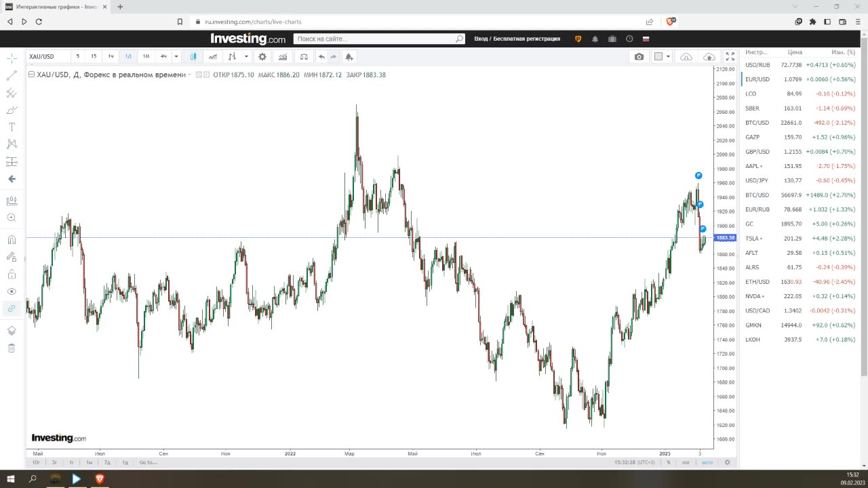This screenshot has width=868, height=488.
Task: Click the Go to... button
Action: click(148, 462)
